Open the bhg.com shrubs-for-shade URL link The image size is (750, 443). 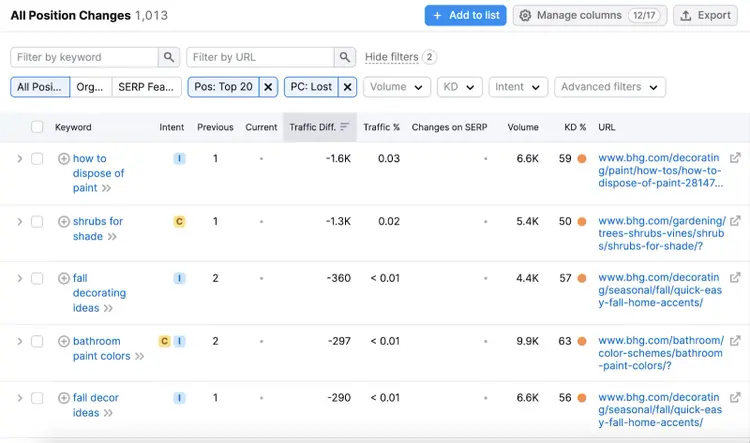pos(662,233)
